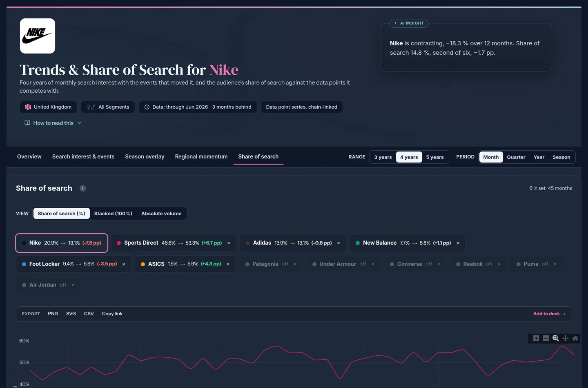Click the chart zoom-in plus icon
The image size is (588, 388).
click(x=536, y=338)
